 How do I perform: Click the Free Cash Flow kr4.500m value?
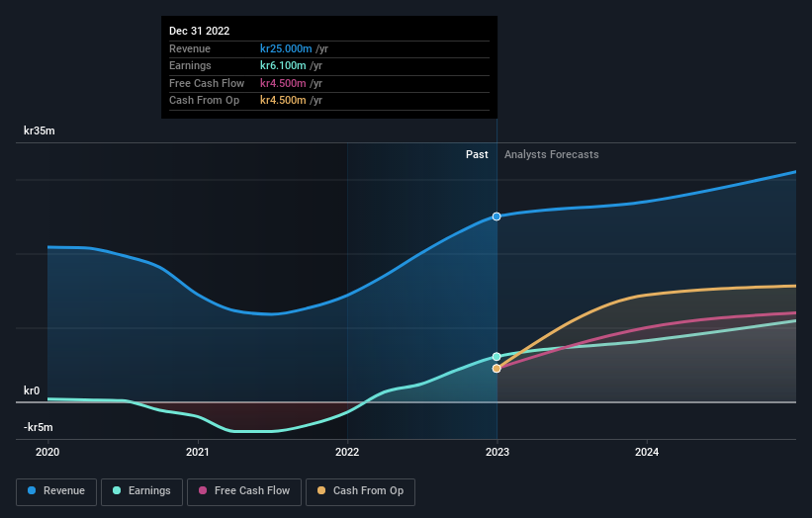click(283, 83)
